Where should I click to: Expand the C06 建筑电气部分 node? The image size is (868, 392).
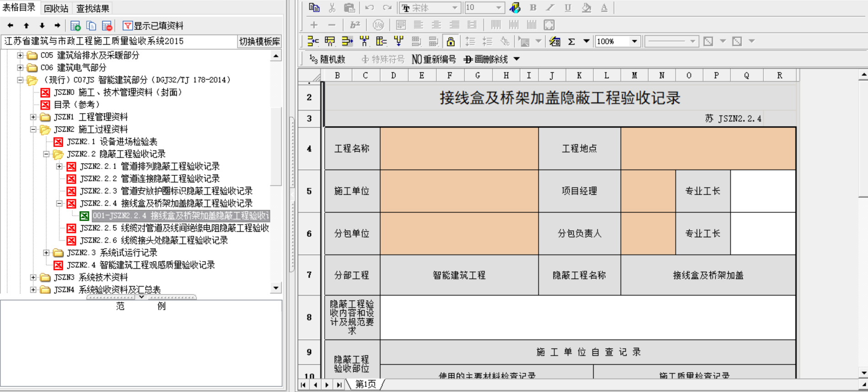click(x=20, y=68)
